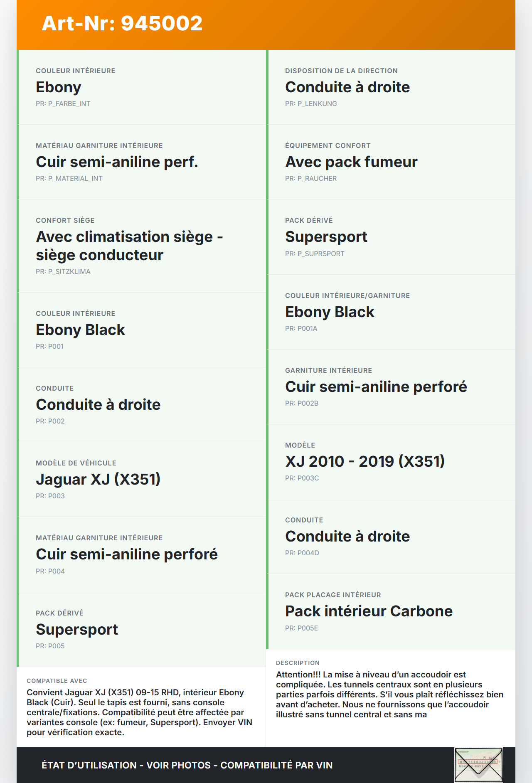This screenshot has height=783, width=532.
Task: Click the envelope VIN icon in footer
Action: 478,765
